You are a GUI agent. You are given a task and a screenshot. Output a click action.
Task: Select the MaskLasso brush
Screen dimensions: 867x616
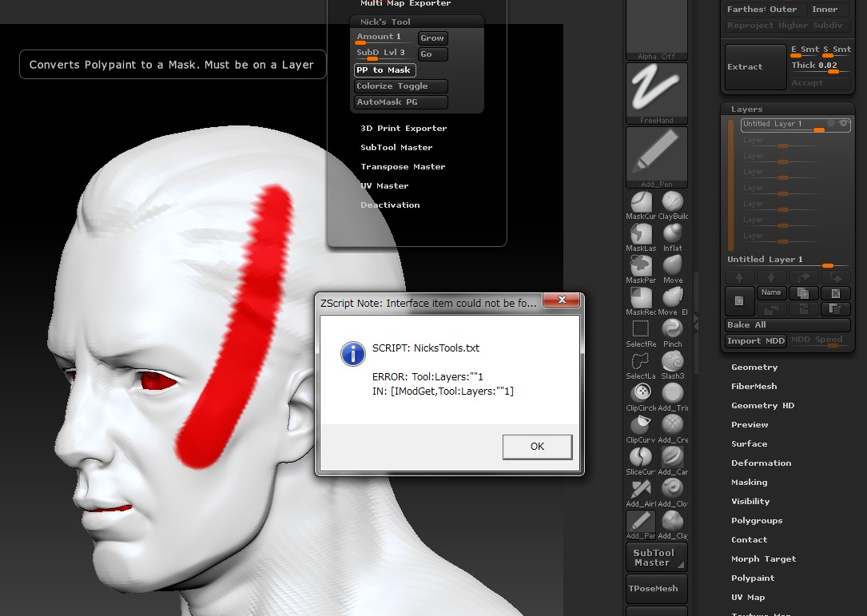640,233
